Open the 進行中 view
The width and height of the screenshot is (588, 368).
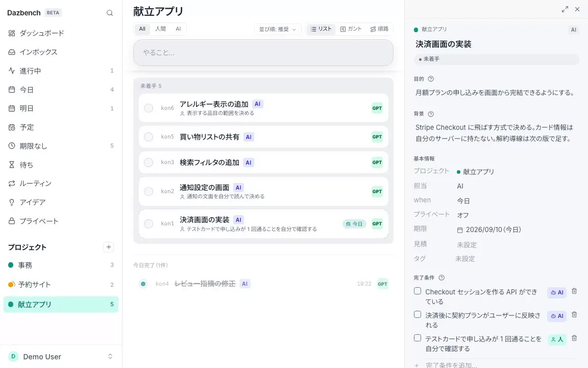pos(61,71)
